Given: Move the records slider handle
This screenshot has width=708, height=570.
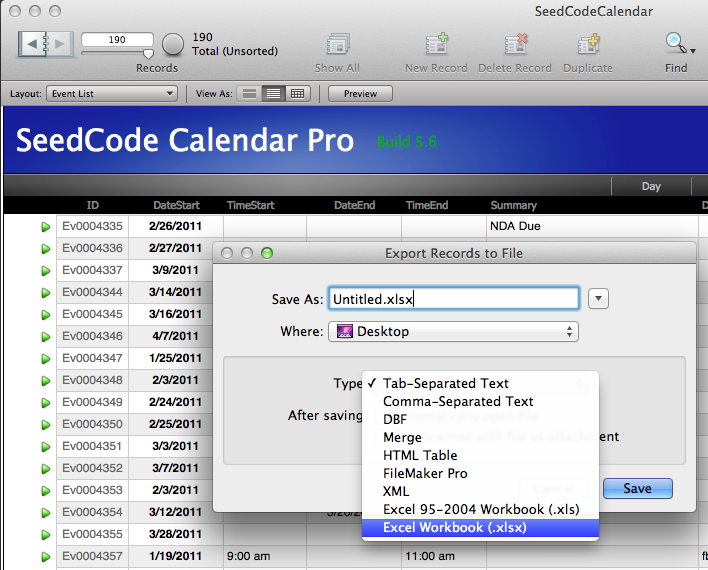Looking at the screenshot, I should pos(148,54).
